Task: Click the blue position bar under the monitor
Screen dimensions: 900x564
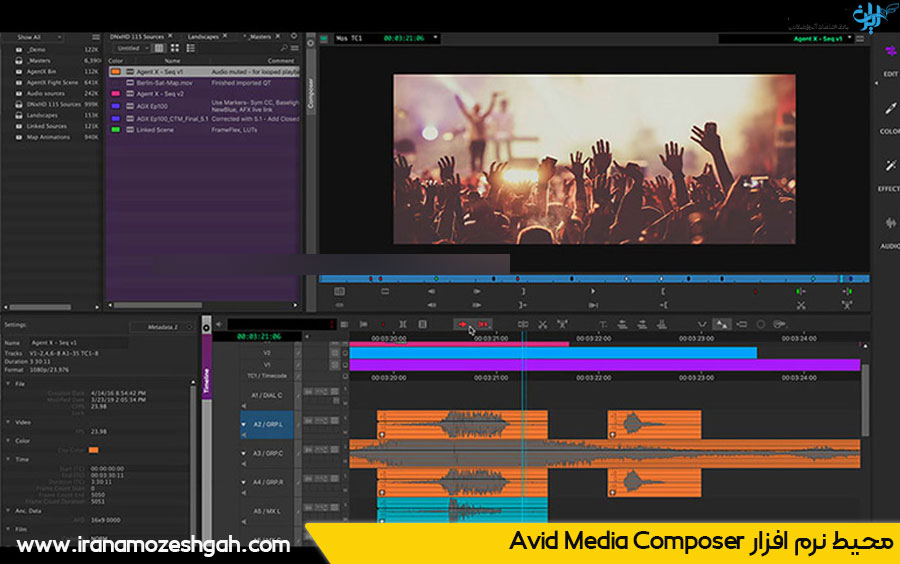Action: [x=594, y=279]
